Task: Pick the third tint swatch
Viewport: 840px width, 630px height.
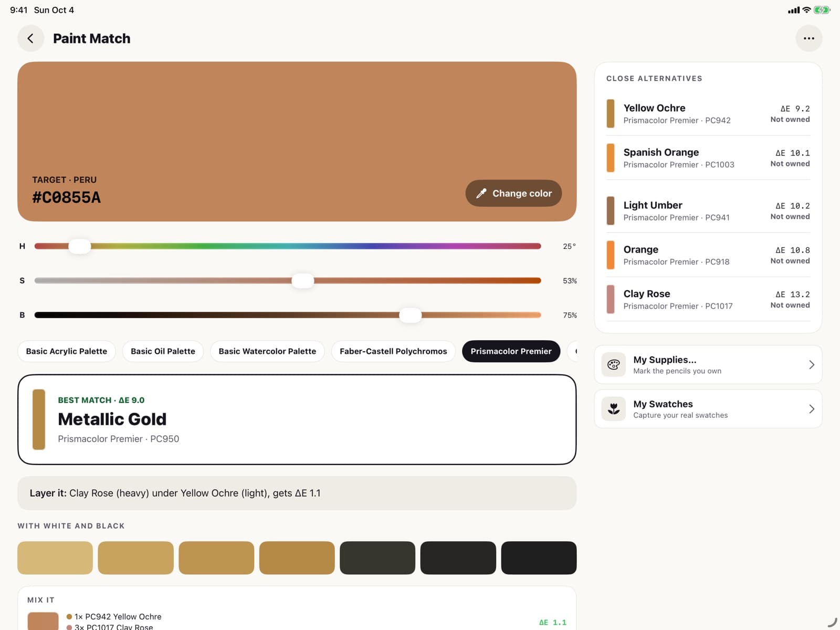Action: 216,558
